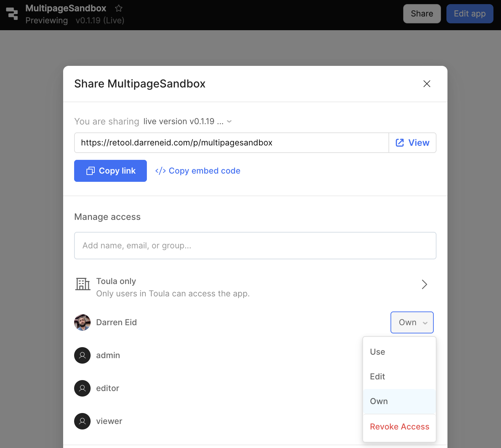
Task: Open the app with View button
Action: (x=412, y=143)
